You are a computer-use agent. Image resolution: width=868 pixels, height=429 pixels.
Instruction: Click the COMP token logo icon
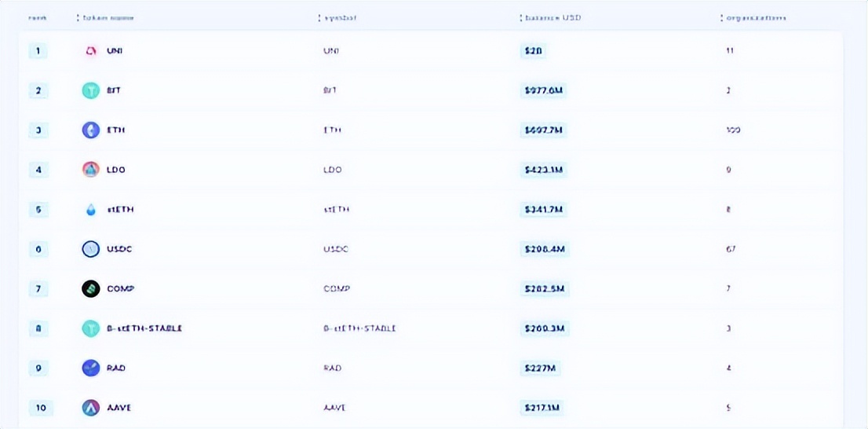[x=91, y=288]
